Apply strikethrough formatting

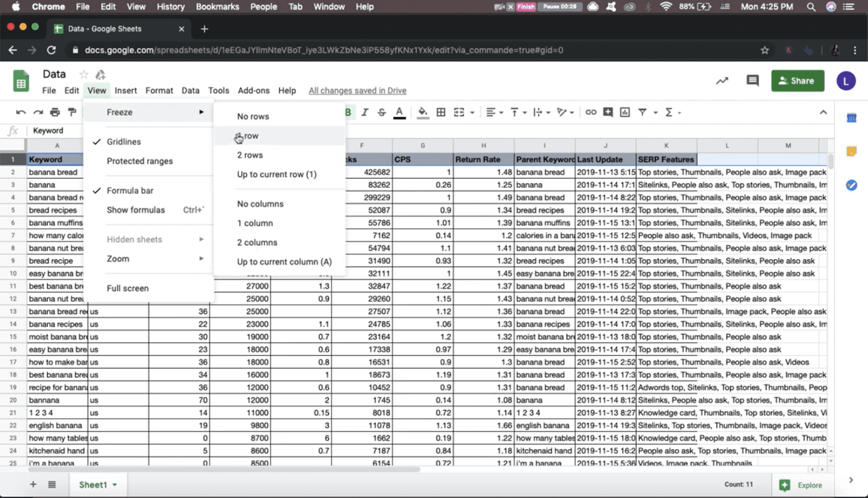pyautogui.click(x=381, y=112)
